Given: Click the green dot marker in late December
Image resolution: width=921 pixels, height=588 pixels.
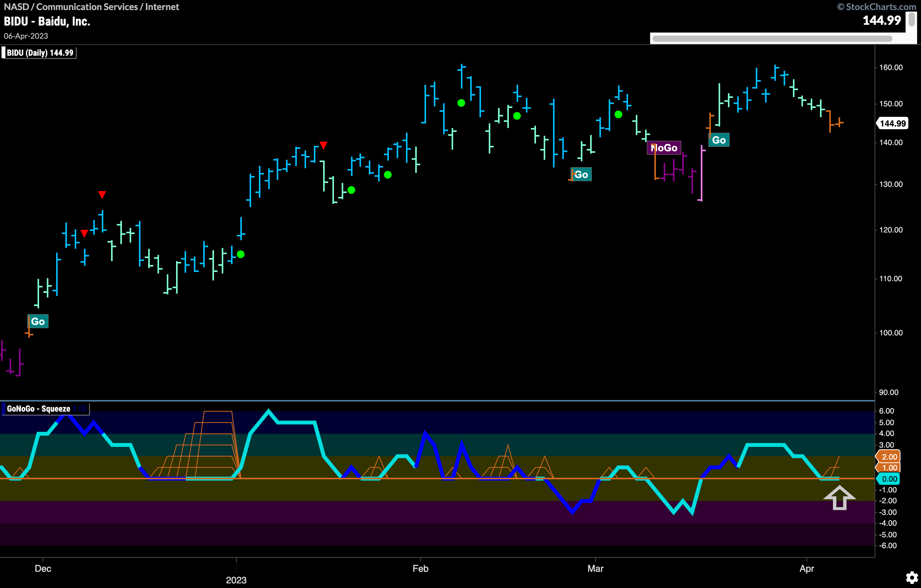Looking at the screenshot, I should (x=241, y=254).
